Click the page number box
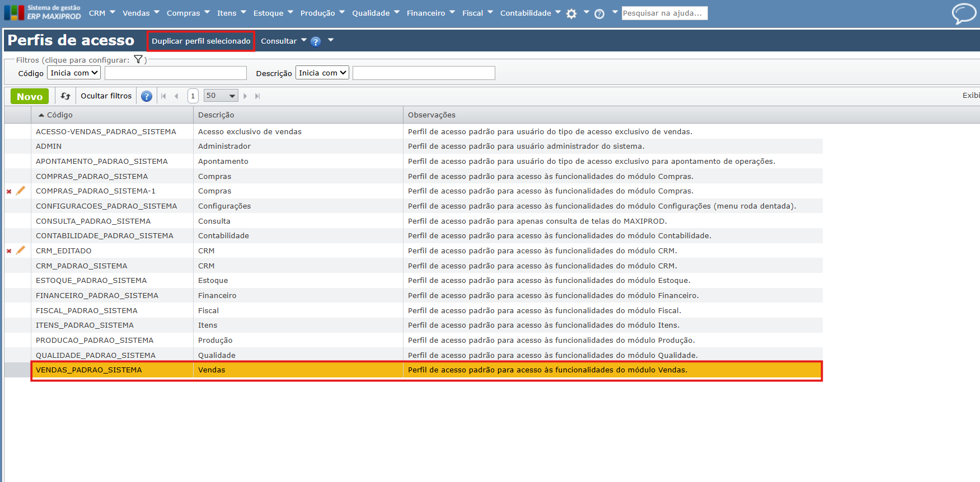980x482 pixels. point(193,96)
